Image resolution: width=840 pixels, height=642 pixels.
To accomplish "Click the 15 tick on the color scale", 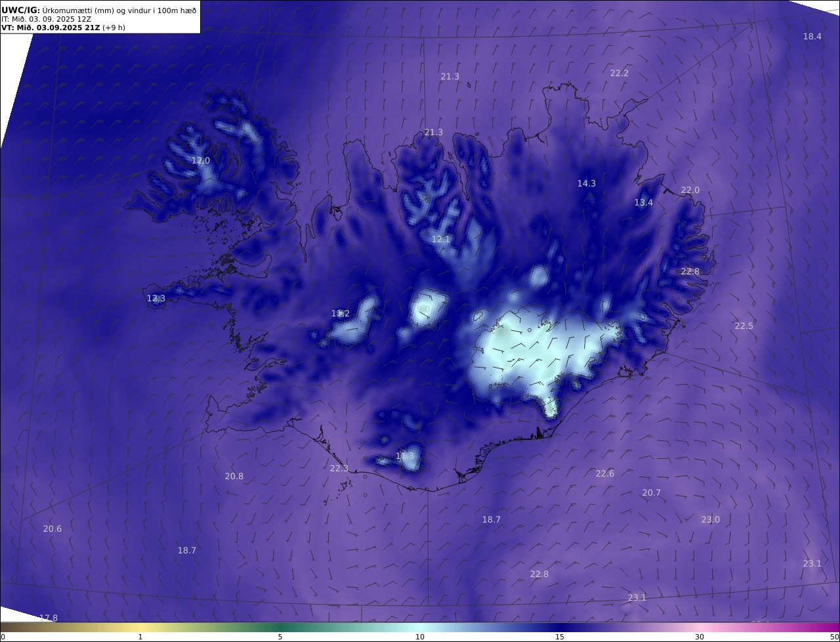I will pos(560,637).
